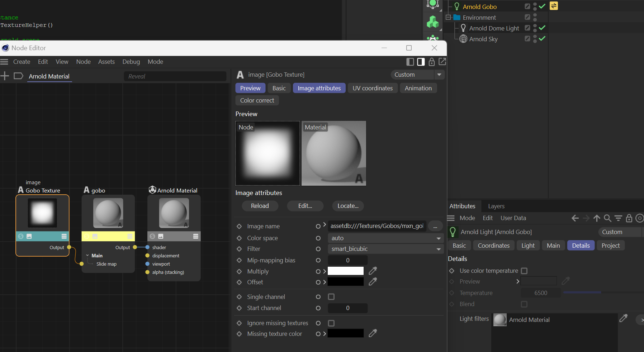Open the Attributes manager hamburger menu
Screen dimensions: 644x352
point(451,218)
